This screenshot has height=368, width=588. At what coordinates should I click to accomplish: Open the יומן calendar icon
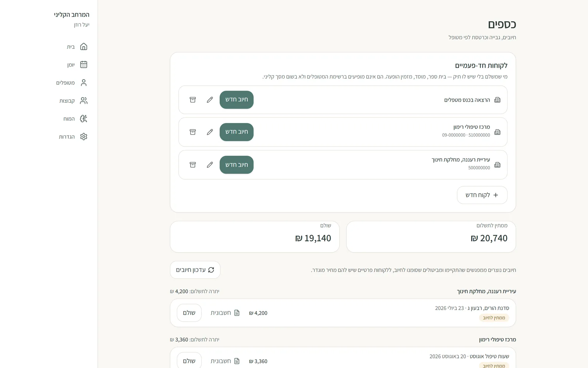(84, 65)
